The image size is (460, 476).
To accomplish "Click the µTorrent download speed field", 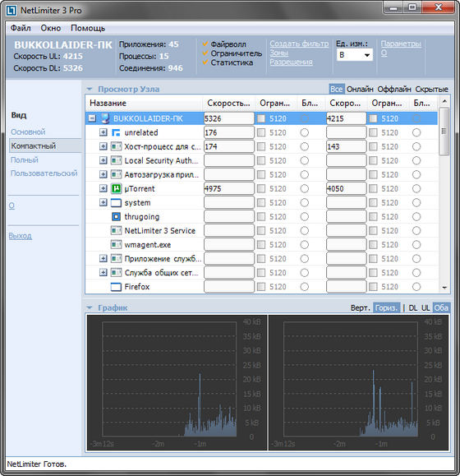I will 229,189.
